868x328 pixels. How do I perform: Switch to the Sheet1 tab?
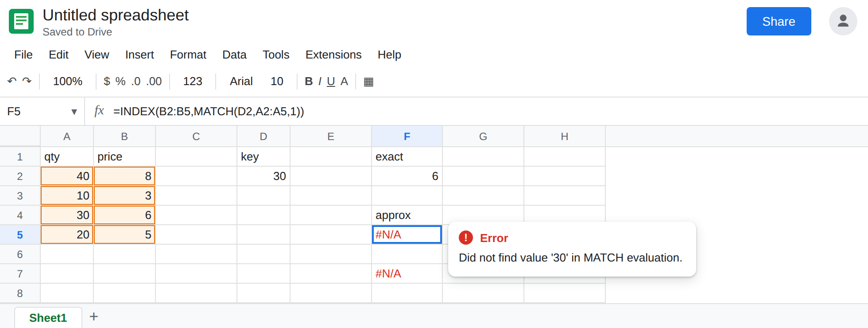tap(48, 317)
